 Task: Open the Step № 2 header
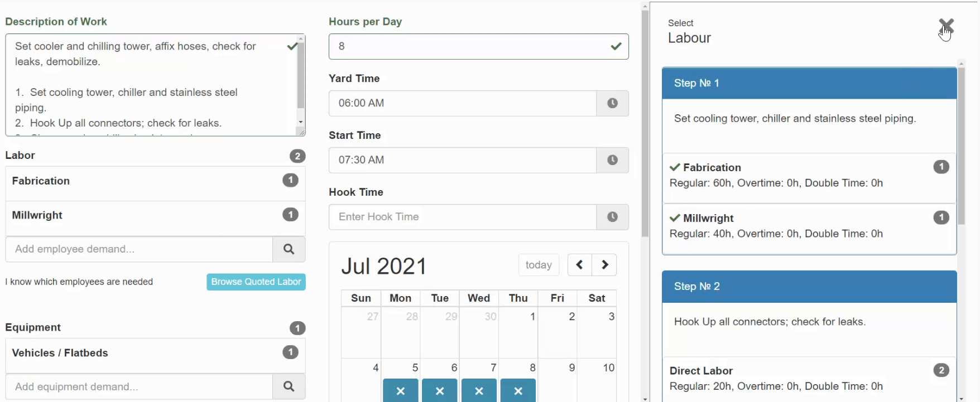[809, 286]
